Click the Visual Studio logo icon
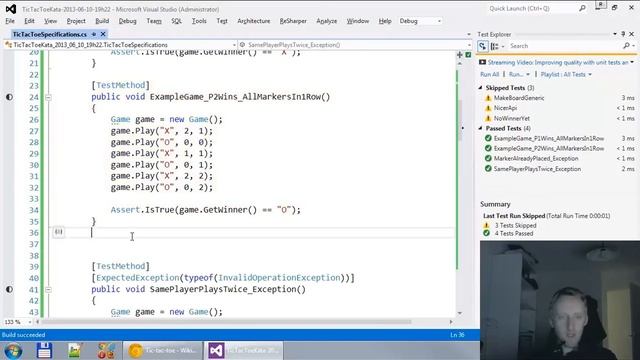Viewport: 640px width, 360px height. coord(11,9)
